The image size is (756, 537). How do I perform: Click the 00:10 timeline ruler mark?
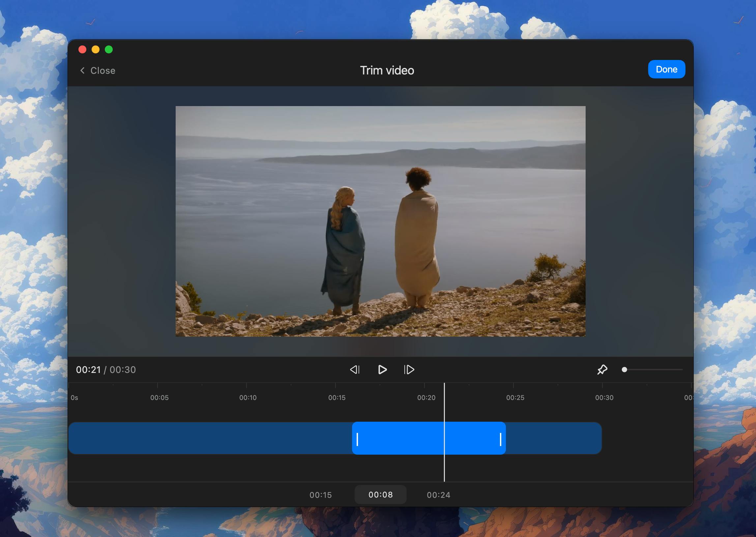pyautogui.click(x=248, y=397)
